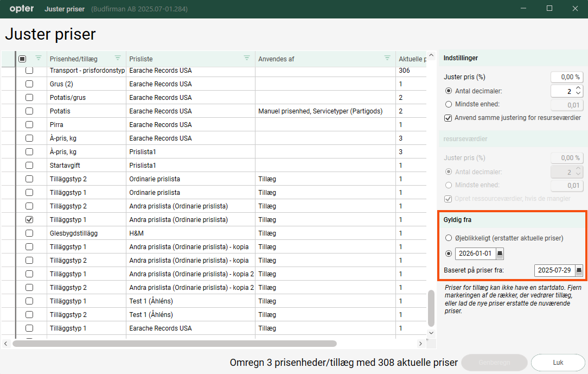Open calendar for Baseret på priser fra
Image resolution: width=588 pixels, height=374 pixels.
click(579, 270)
